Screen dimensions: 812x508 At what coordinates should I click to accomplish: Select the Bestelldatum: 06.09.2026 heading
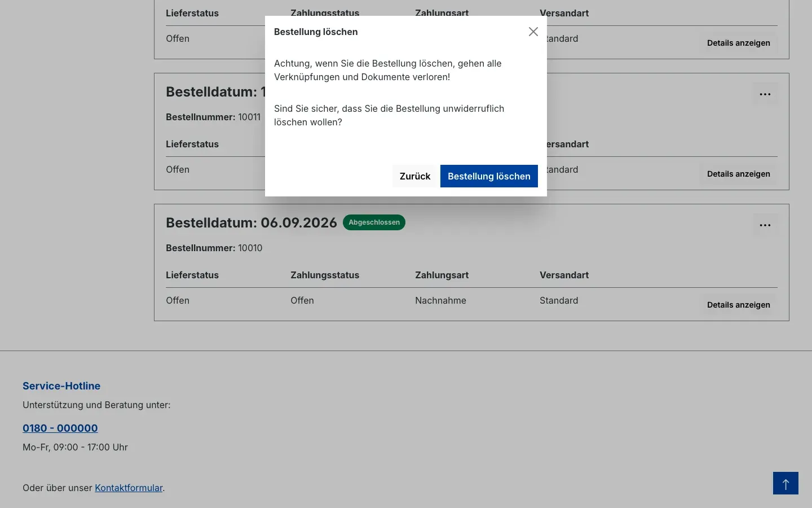pos(251,223)
